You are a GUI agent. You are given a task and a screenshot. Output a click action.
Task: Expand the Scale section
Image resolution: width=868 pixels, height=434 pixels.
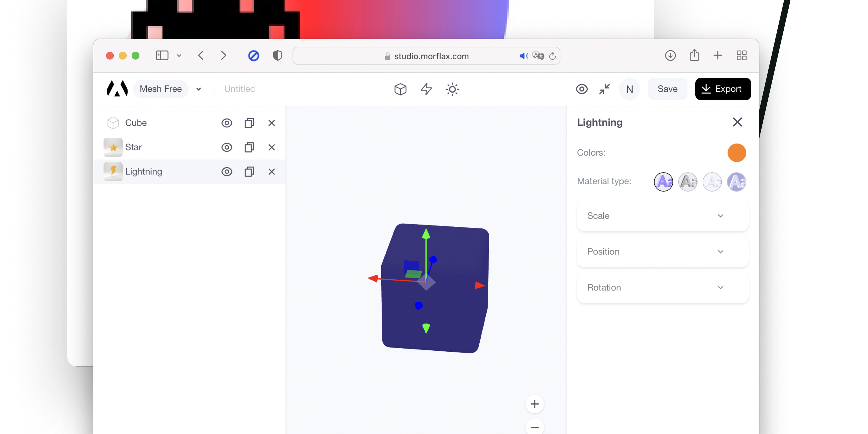pyautogui.click(x=663, y=216)
